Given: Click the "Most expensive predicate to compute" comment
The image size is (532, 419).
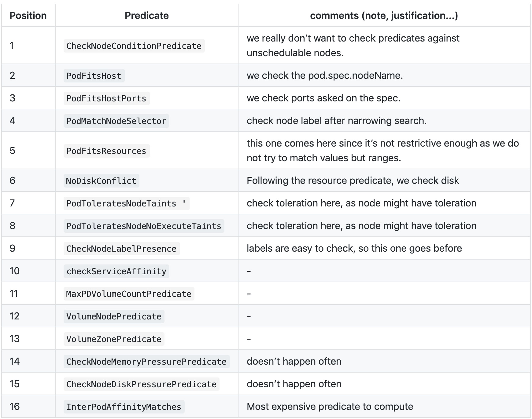Looking at the screenshot, I should tap(330, 407).
